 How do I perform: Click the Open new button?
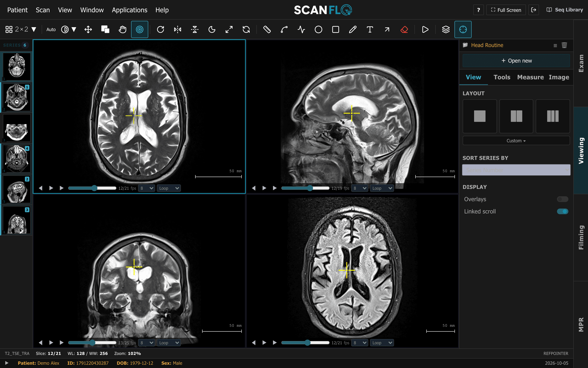[516, 61]
